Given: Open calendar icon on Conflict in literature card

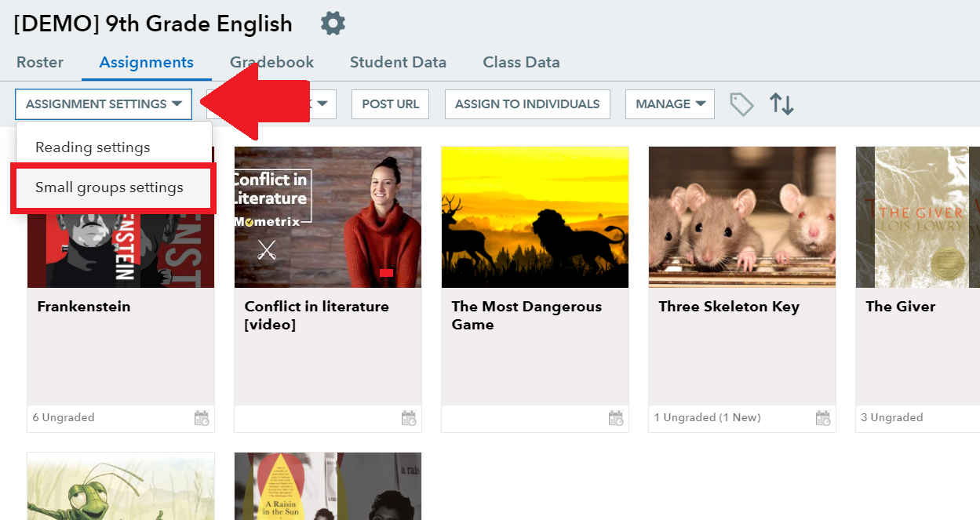Looking at the screenshot, I should pyautogui.click(x=409, y=418).
